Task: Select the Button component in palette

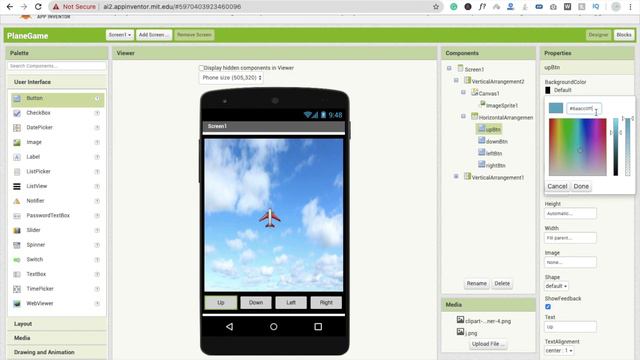Action: (57, 98)
